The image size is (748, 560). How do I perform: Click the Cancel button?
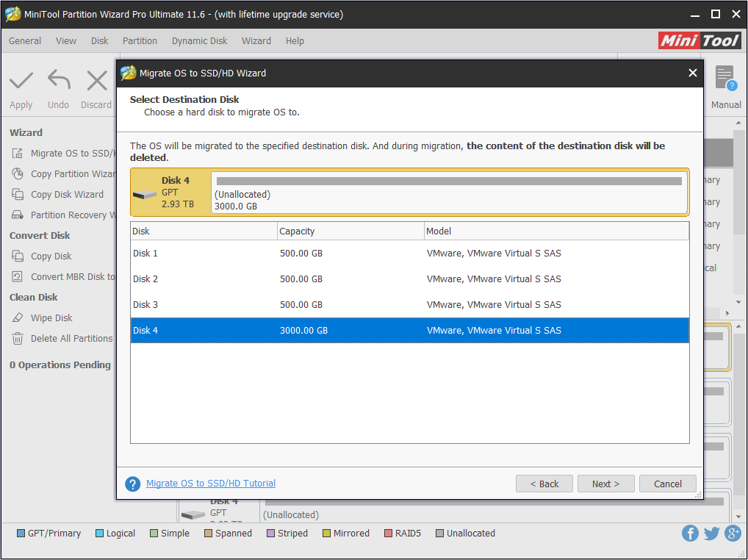point(668,484)
